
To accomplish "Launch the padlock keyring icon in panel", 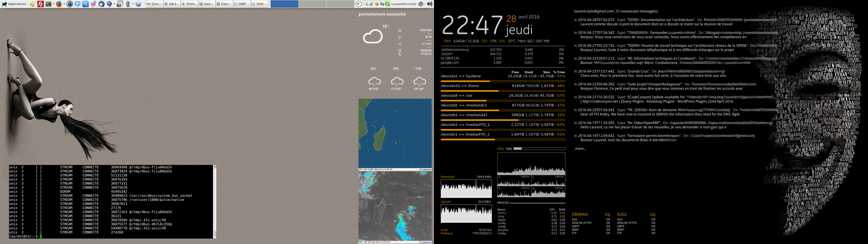I will (32, 4).
